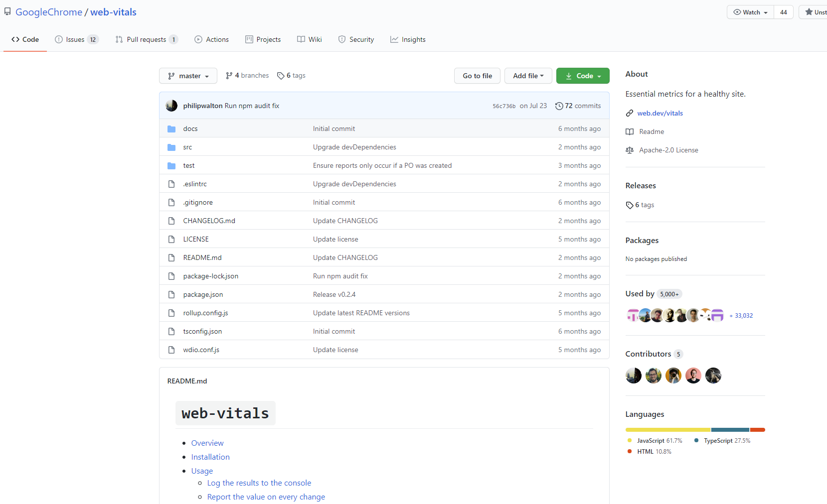Click the commit history clock icon

(x=559, y=106)
